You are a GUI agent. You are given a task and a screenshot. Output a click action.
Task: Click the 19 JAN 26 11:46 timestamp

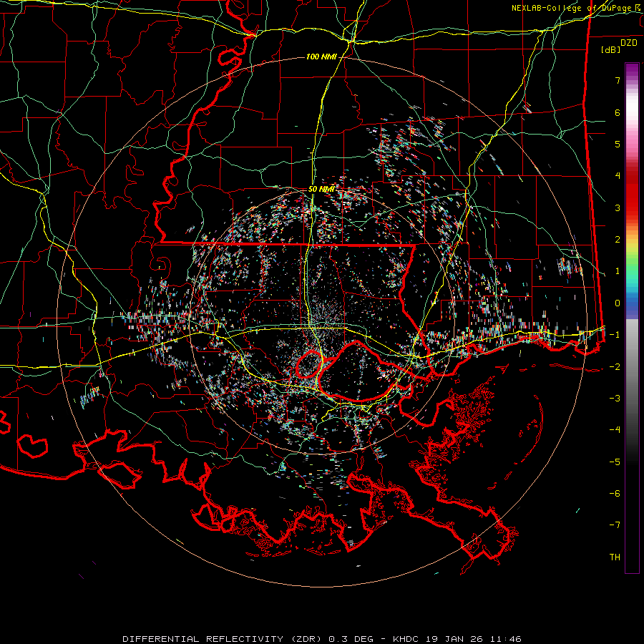[x=472, y=639]
